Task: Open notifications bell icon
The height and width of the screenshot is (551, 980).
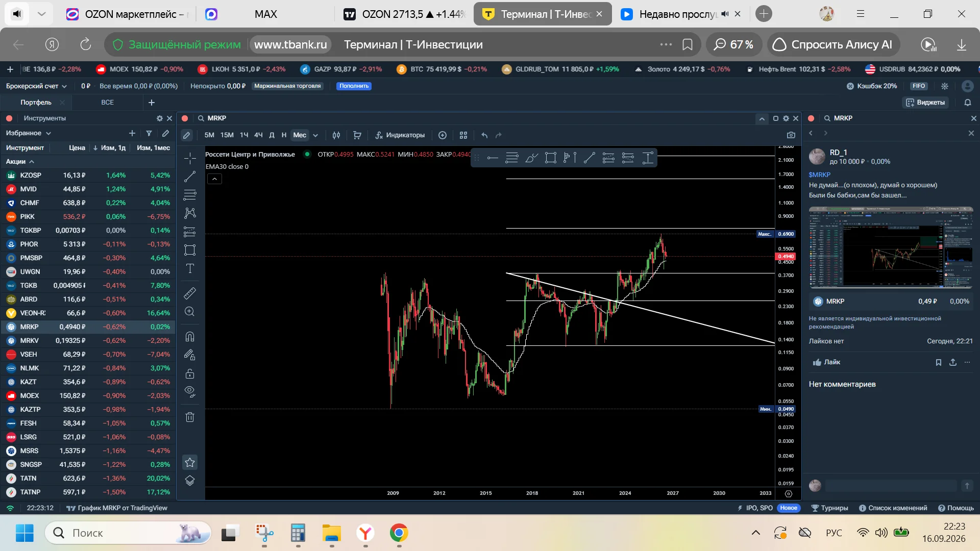Action: (968, 103)
